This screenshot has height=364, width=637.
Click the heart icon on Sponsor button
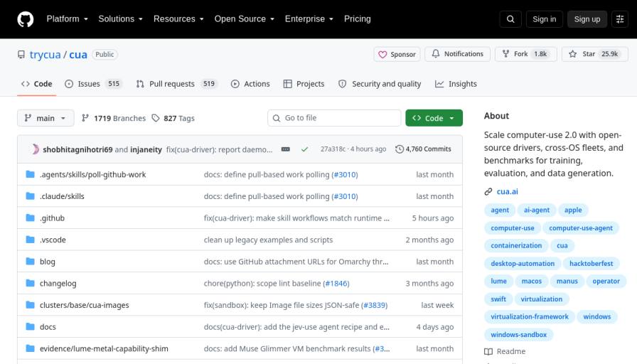click(x=382, y=55)
